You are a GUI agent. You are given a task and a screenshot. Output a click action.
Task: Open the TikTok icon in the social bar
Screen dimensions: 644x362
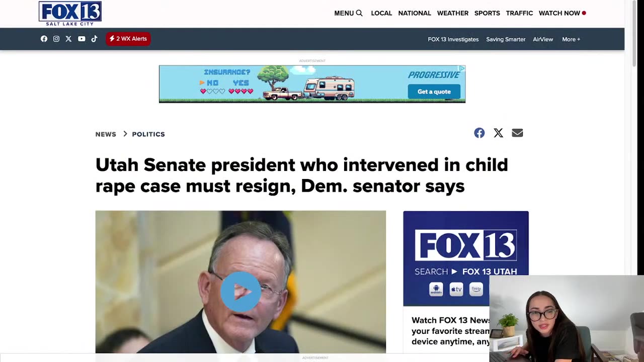click(94, 39)
